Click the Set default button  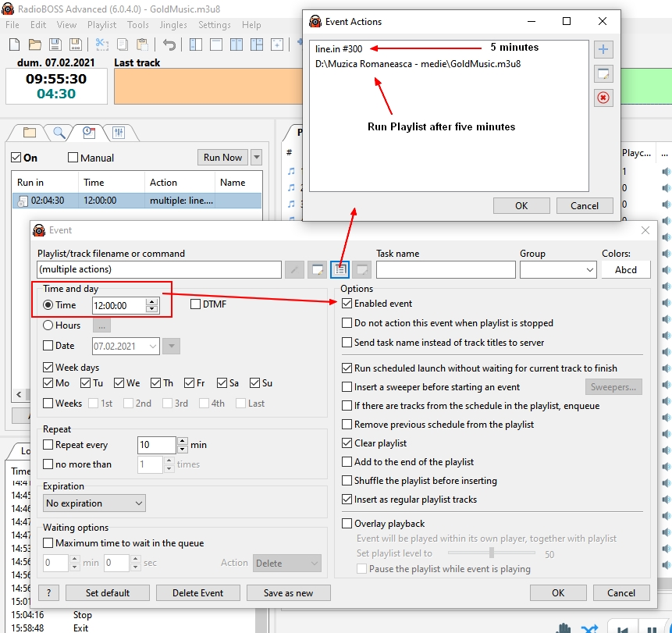[108, 592]
